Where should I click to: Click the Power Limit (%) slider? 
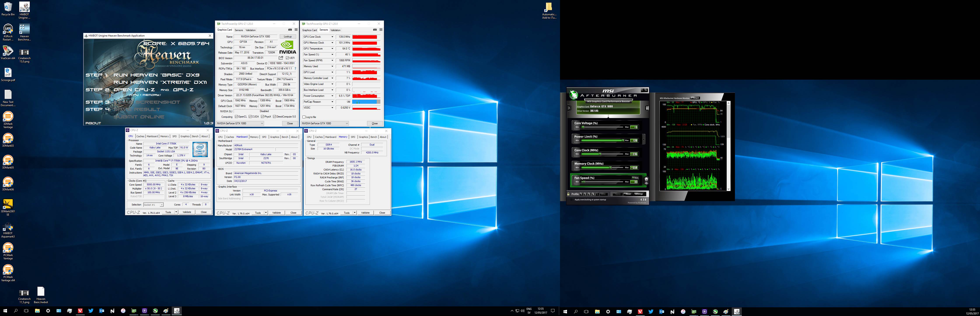point(603,140)
